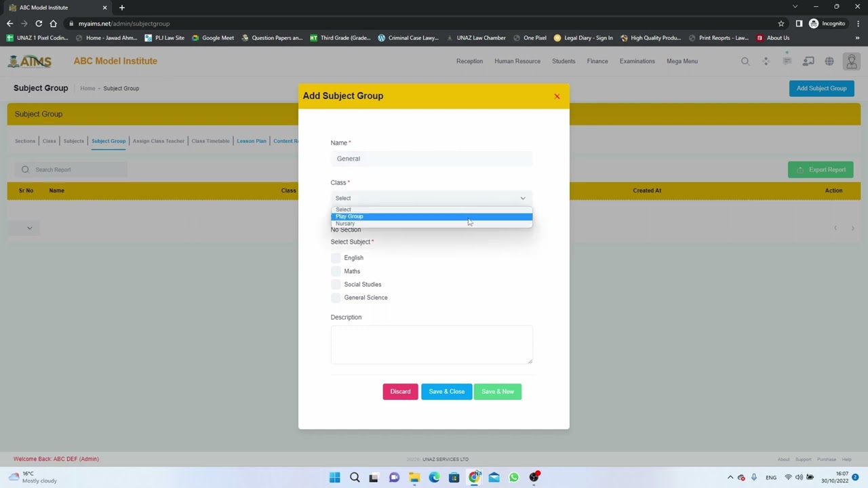Close the Add Subject Group dialog
Image resolution: width=868 pixels, height=488 pixels.
coord(557,96)
